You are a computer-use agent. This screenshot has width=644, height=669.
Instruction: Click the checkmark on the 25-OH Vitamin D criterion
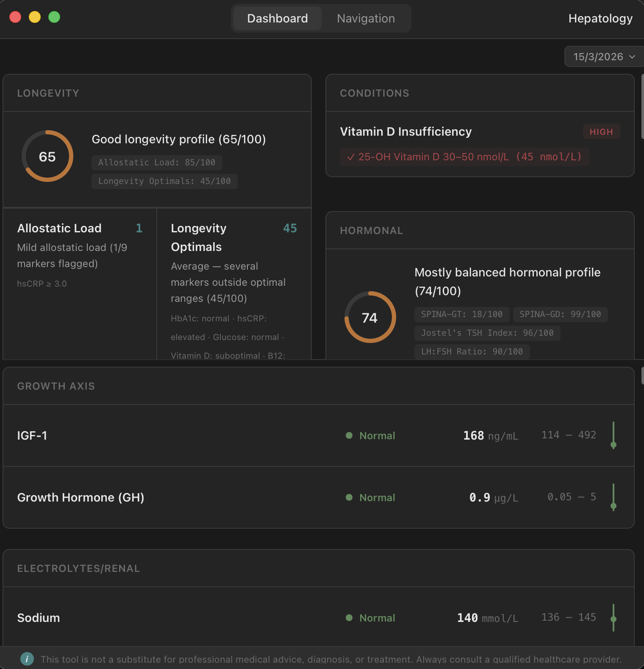click(x=351, y=157)
